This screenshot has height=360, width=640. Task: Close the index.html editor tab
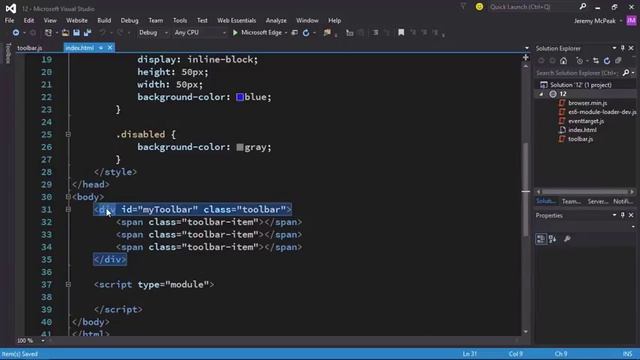pyautogui.click(x=110, y=48)
